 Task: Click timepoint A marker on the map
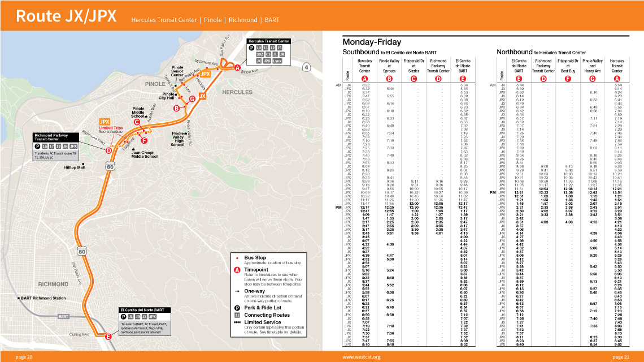[x=238, y=68]
